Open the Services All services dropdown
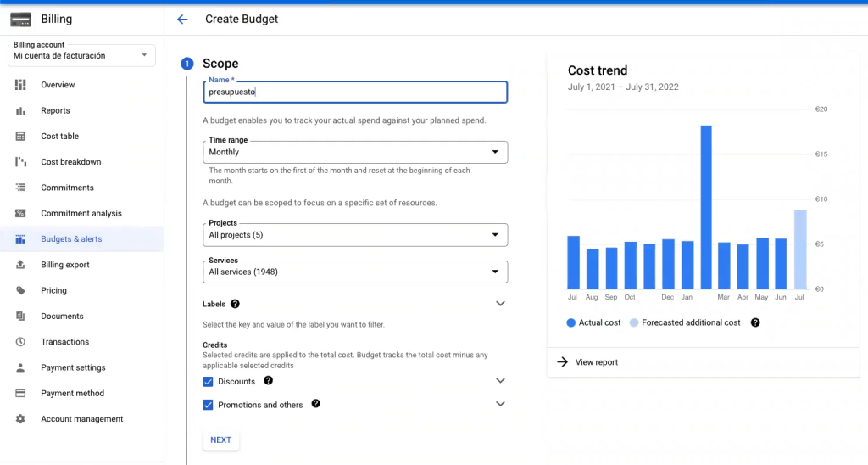The width and height of the screenshot is (868, 465). (355, 272)
